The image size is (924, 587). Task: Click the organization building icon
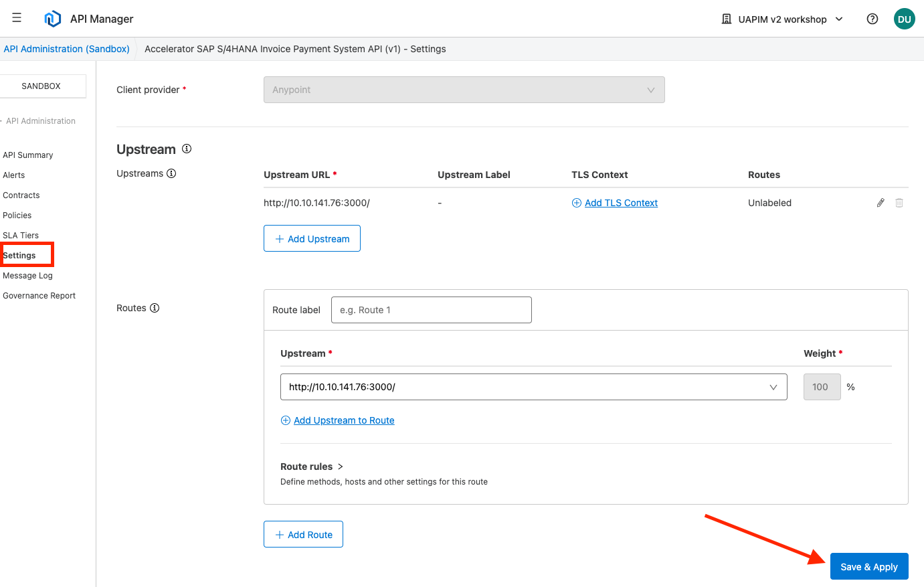(727, 19)
